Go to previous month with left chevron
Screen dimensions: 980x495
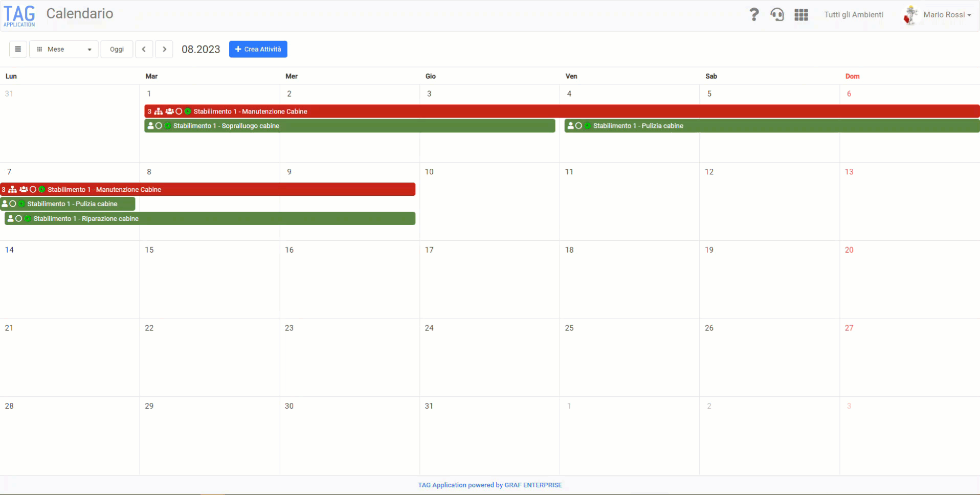tap(144, 49)
